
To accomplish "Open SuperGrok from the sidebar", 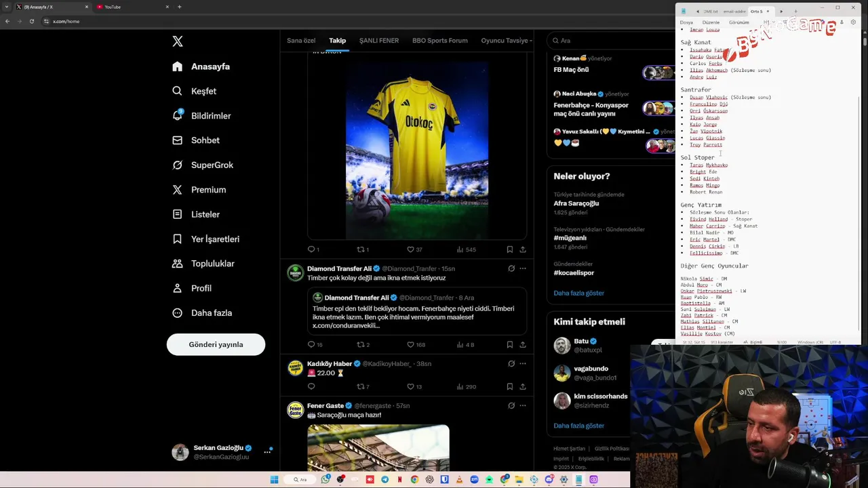I will click(x=202, y=165).
